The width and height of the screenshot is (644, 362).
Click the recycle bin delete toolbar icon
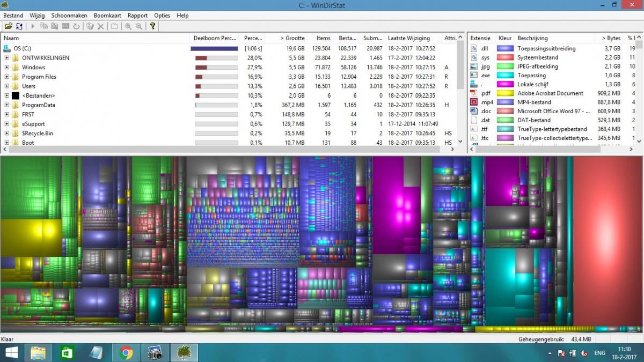(90, 26)
